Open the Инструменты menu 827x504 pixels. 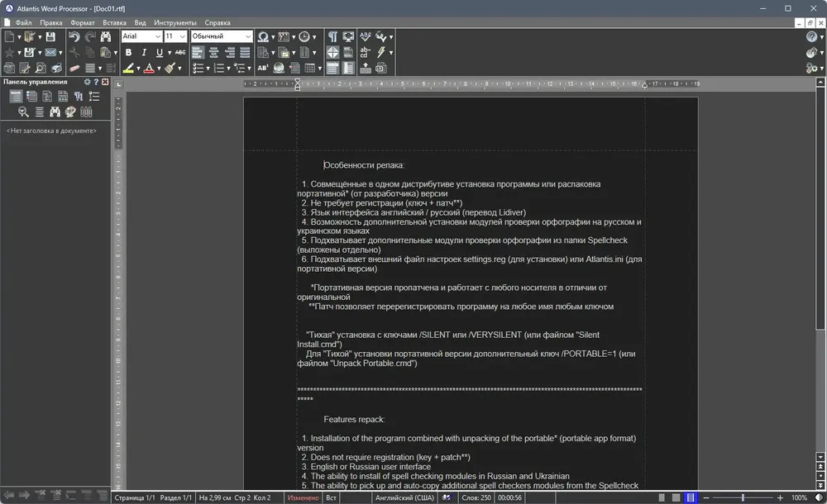click(x=175, y=22)
